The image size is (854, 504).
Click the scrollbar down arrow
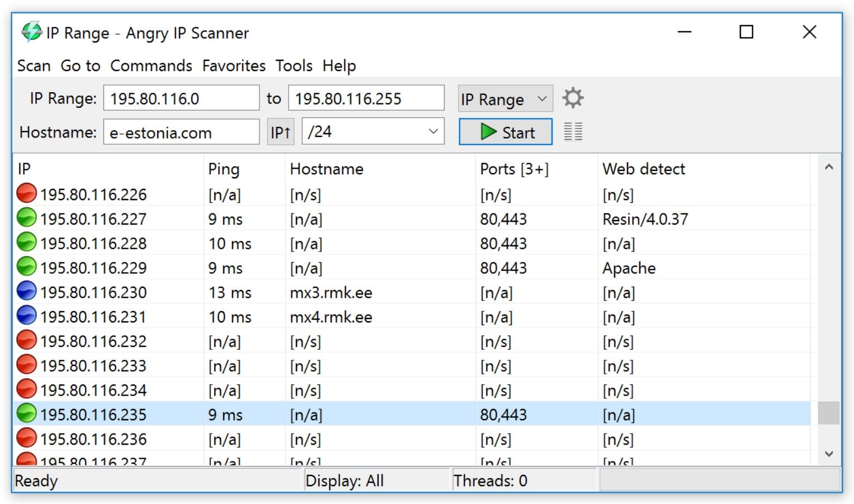829,454
